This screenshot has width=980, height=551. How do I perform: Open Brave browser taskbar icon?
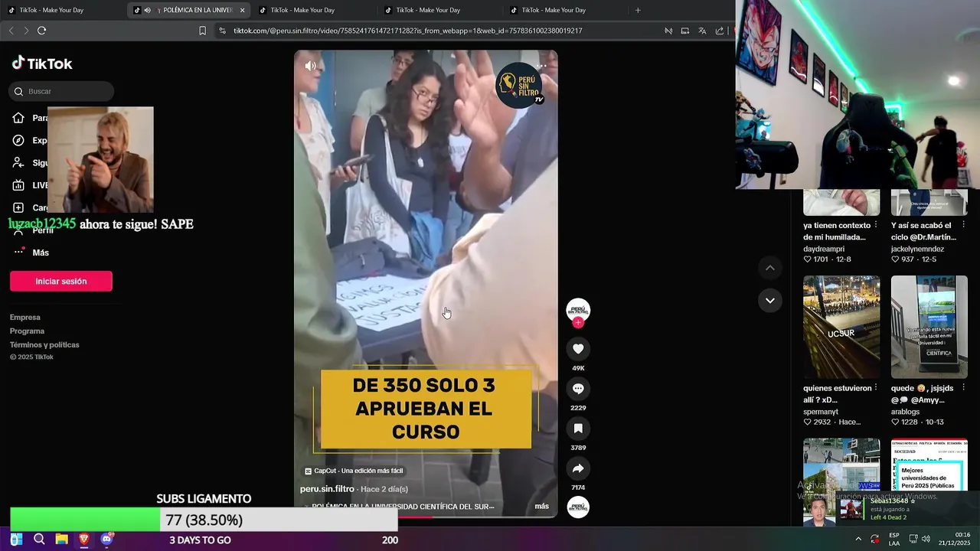(84, 540)
